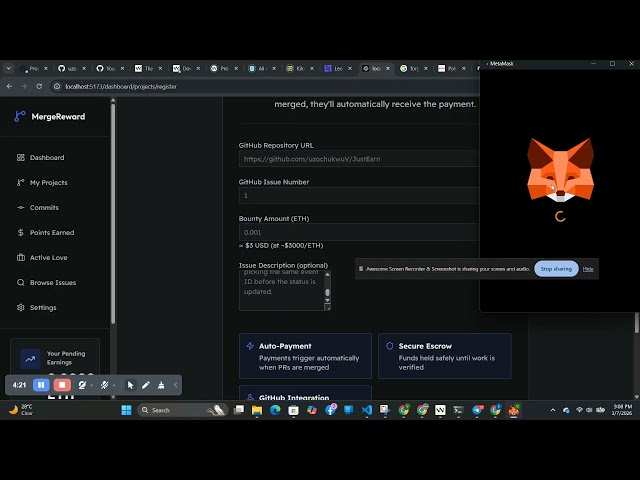Open the Windows Start menu
Screen dimensions: 640x480
[127, 410]
